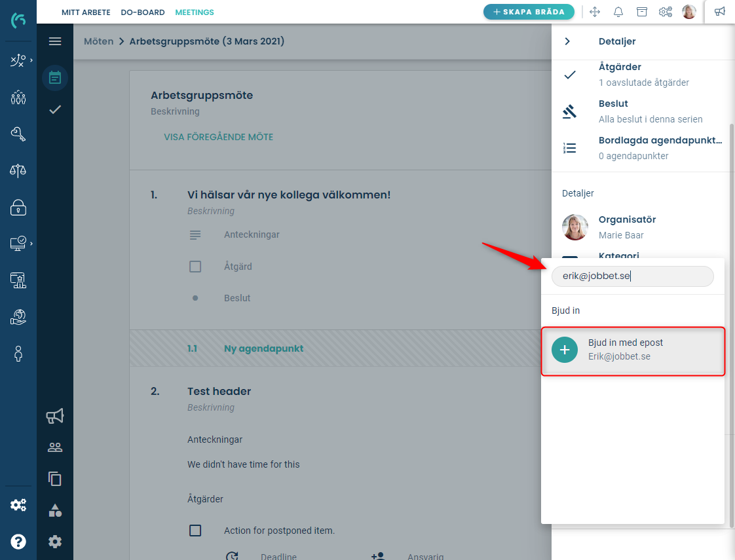Click the Skapa Bräda button

coord(529,12)
